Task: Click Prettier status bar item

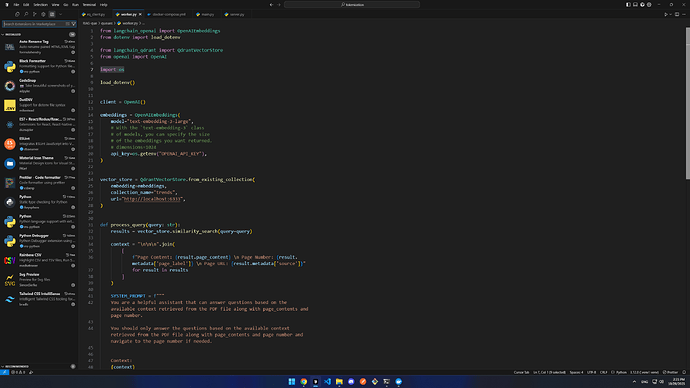Action: pyautogui.click(x=671, y=372)
